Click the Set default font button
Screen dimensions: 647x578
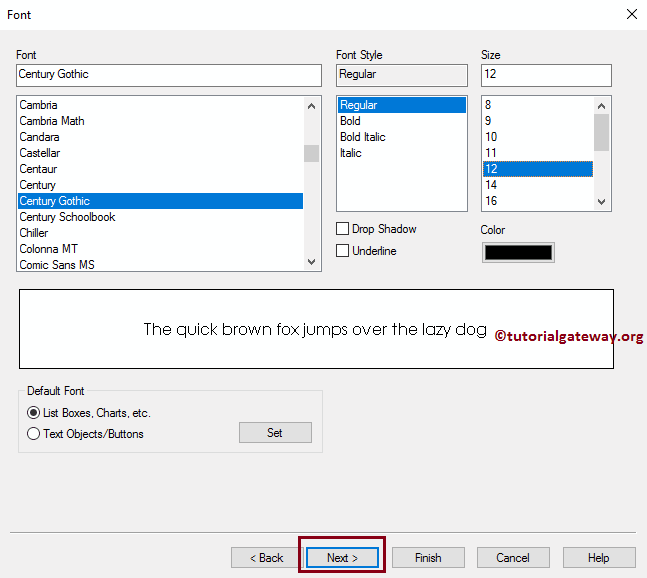(x=275, y=432)
